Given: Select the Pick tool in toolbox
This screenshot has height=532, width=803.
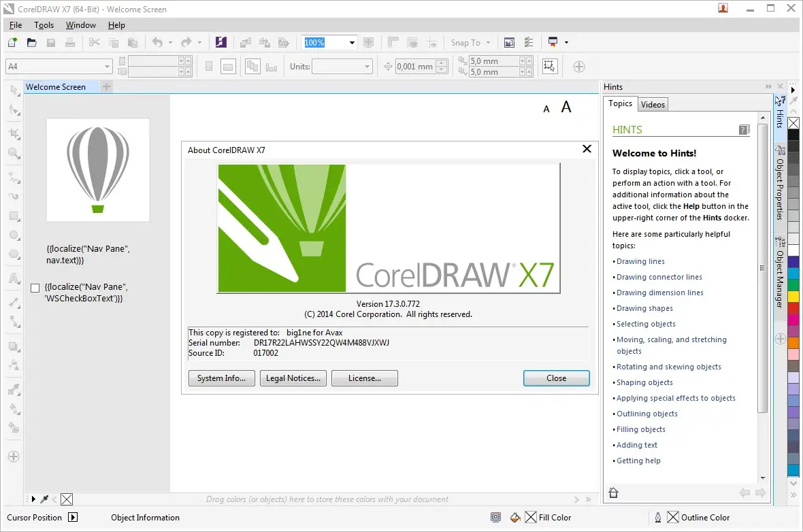Looking at the screenshot, I should point(14,90).
